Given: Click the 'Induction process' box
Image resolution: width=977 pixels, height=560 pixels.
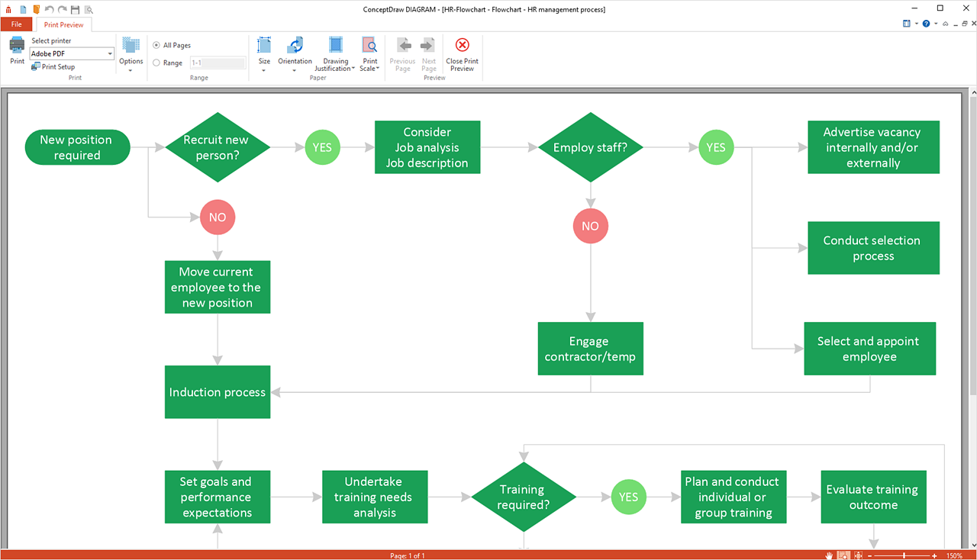Looking at the screenshot, I should 218,392.
